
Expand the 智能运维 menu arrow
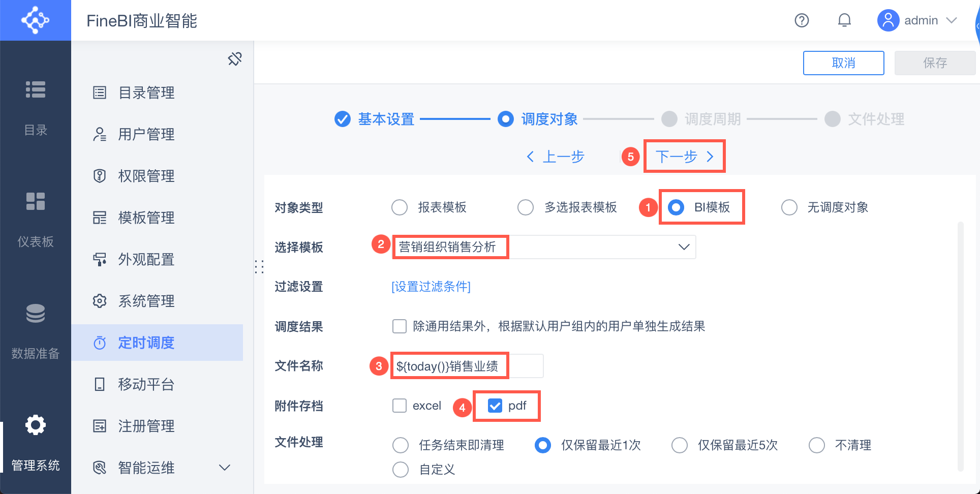coord(224,468)
